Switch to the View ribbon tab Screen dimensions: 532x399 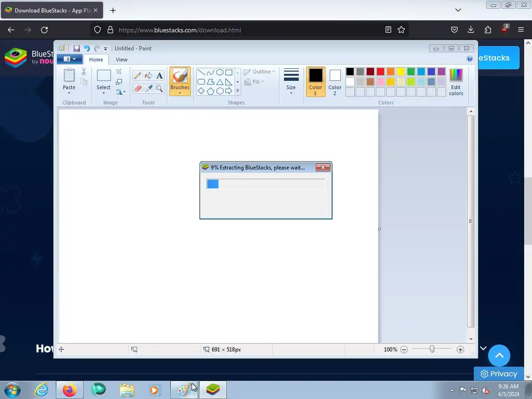point(121,60)
